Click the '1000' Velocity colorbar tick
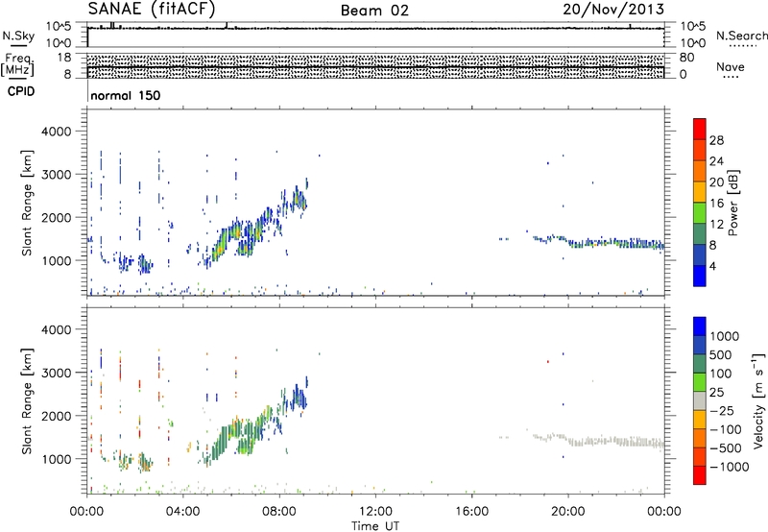 [x=725, y=336]
